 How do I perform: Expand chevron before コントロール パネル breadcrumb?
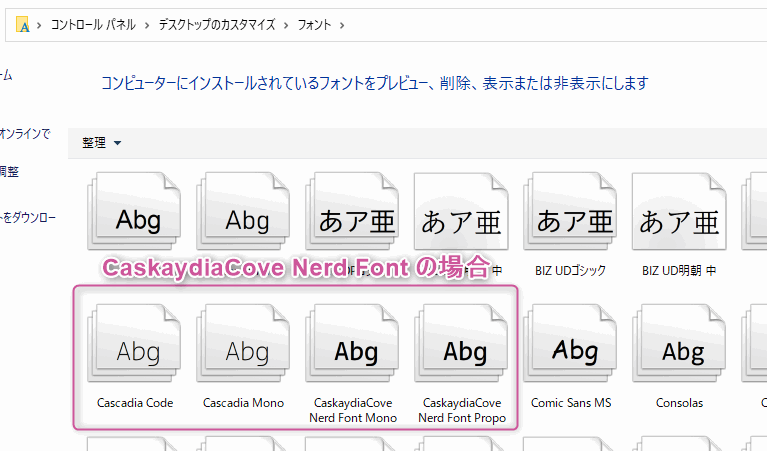click(39, 25)
